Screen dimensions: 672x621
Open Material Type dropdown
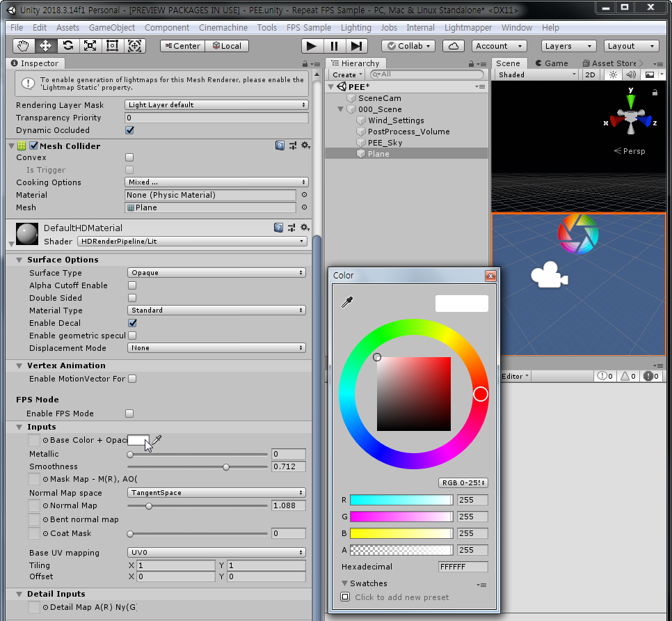216,310
